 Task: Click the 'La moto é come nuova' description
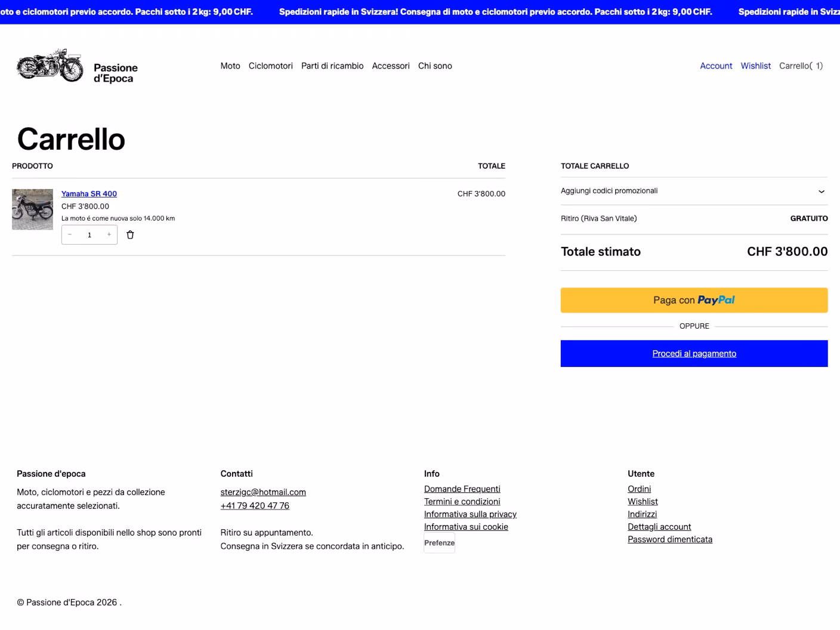pyautogui.click(x=118, y=218)
